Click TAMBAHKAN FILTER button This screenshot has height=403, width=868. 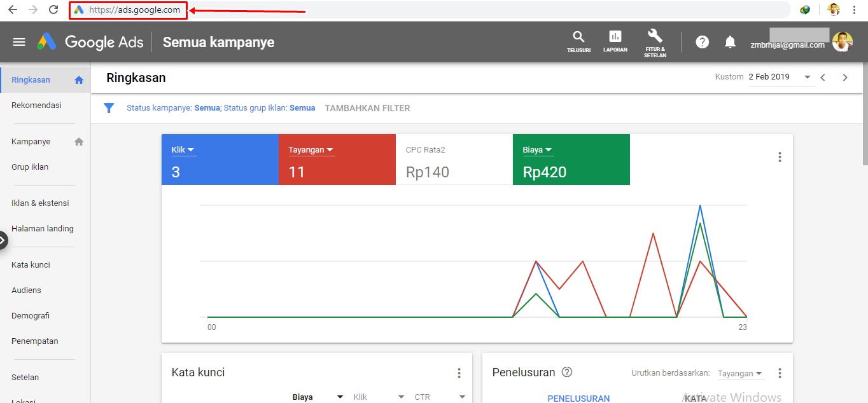[367, 108]
